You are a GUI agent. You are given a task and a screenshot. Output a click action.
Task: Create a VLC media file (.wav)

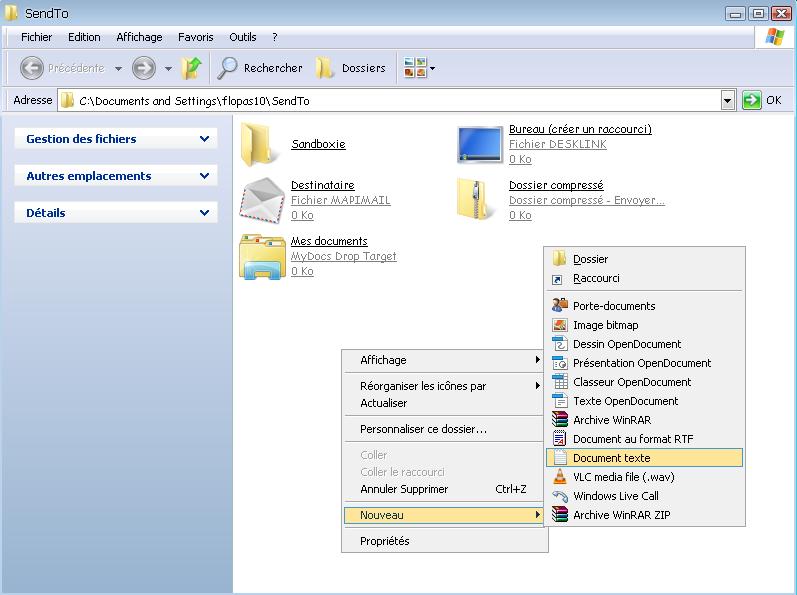(x=645, y=477)
